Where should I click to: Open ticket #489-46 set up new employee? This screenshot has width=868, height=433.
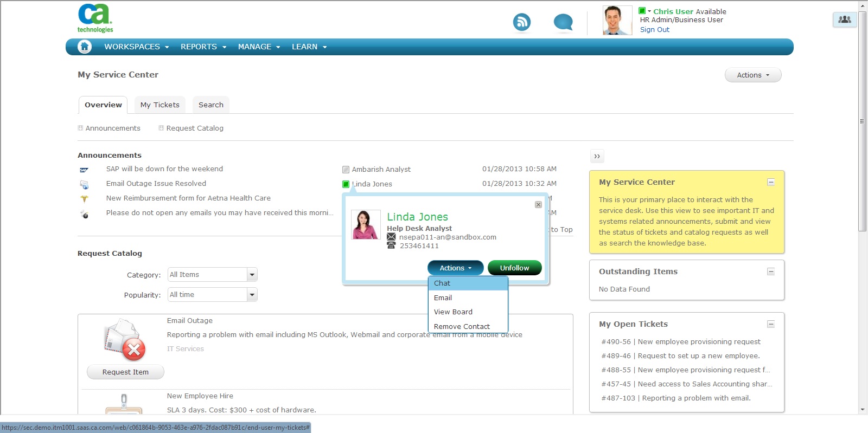tap(680, 356)
